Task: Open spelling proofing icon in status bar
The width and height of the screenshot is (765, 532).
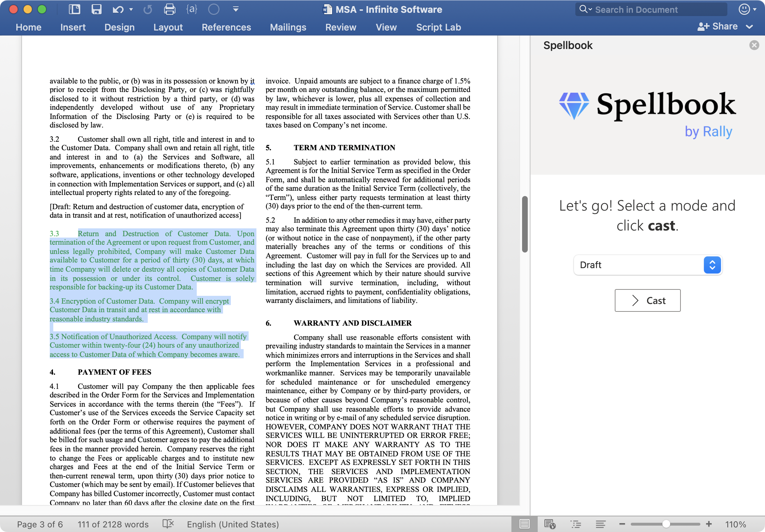Action: (168, 524)
